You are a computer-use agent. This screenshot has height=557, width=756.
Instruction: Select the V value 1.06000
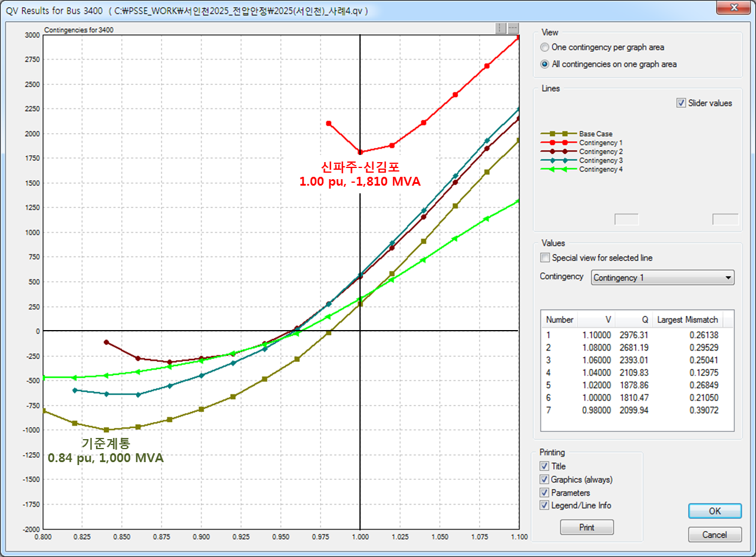coord(596,360)
